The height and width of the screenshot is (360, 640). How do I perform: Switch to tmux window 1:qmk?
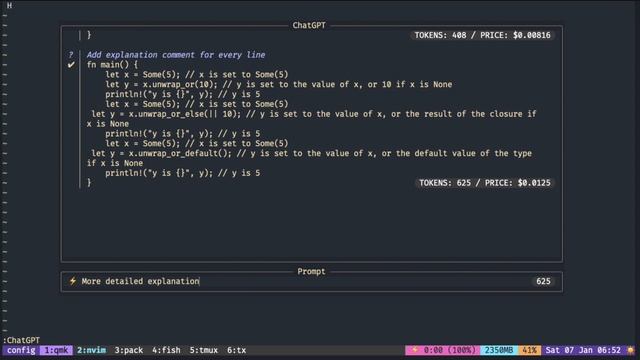point(56,350)
